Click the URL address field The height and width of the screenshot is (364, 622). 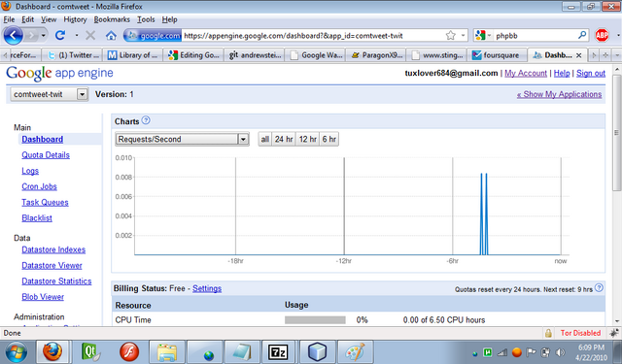[x=313, y=36]
